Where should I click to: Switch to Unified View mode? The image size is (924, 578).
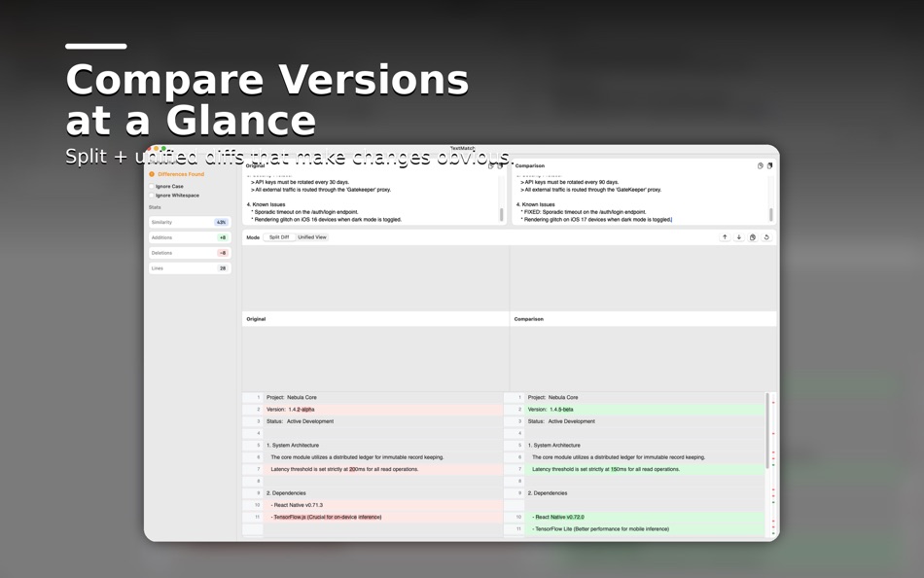pyautogui.click(x=312, y=237)
